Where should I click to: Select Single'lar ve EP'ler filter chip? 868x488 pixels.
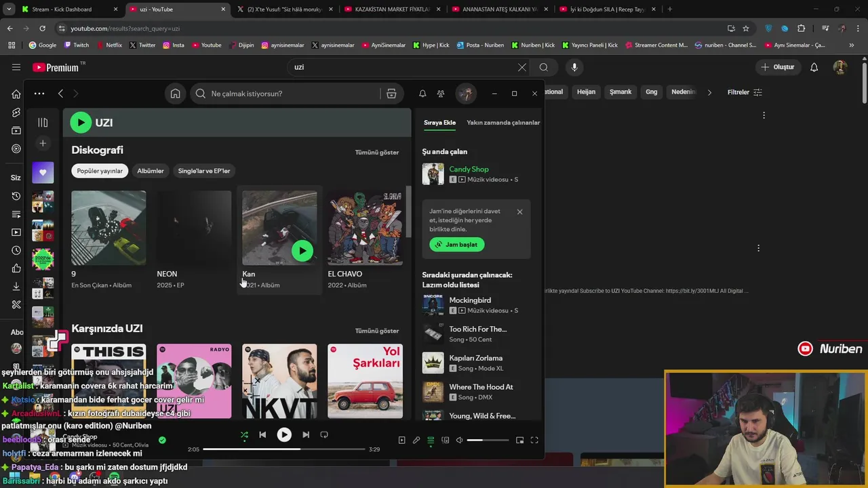tap(204, 171)
